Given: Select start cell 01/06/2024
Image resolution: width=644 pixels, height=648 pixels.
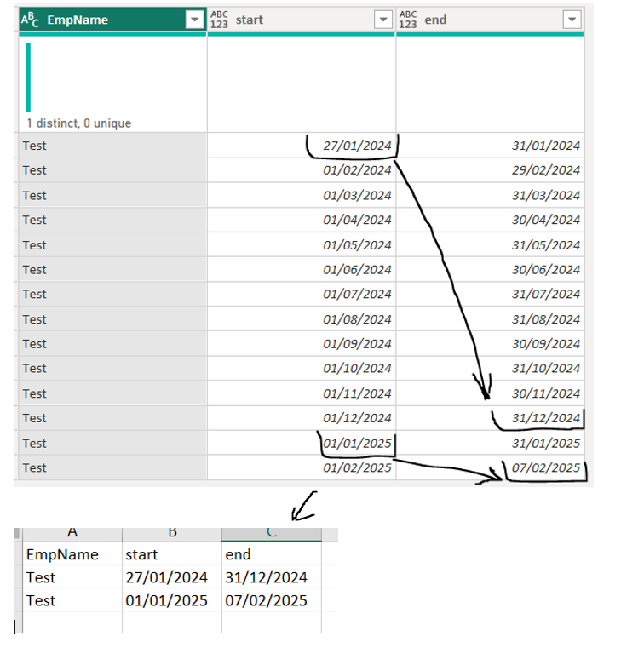Looking at the screenshot, I should point(302,269).
